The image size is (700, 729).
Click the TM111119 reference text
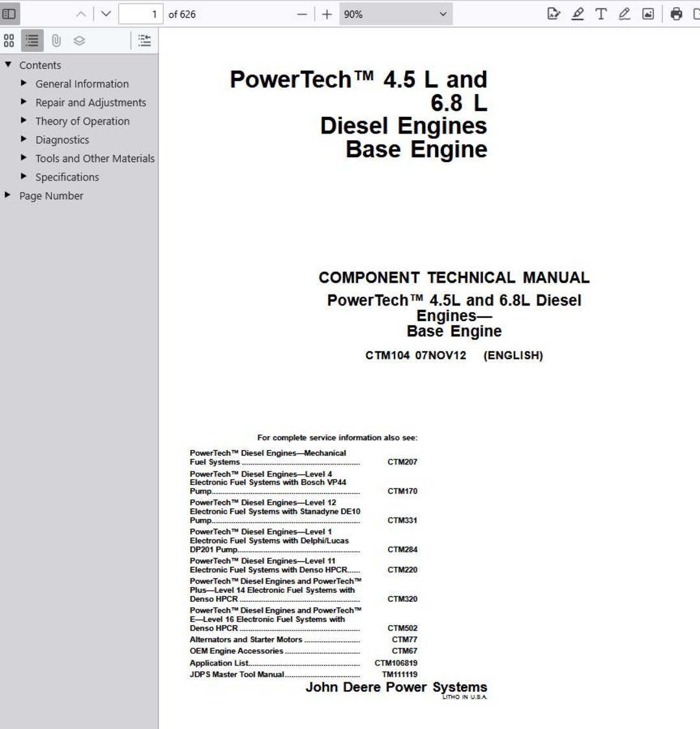tap(399, 674)
